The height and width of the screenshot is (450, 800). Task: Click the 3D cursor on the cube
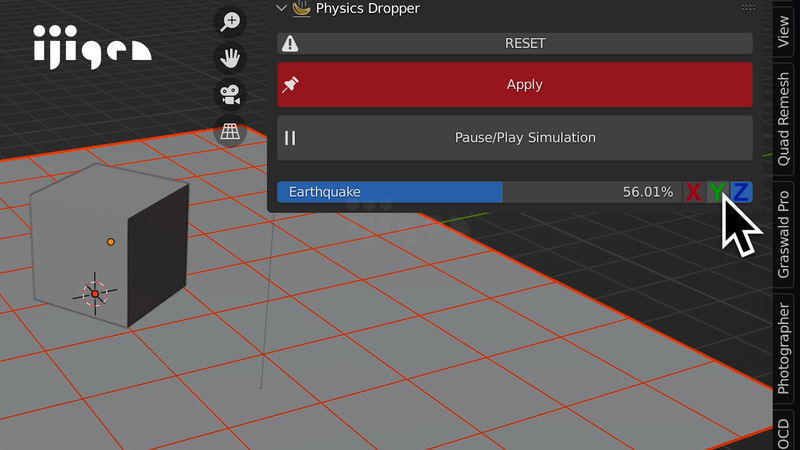click(x=95, y=294)
